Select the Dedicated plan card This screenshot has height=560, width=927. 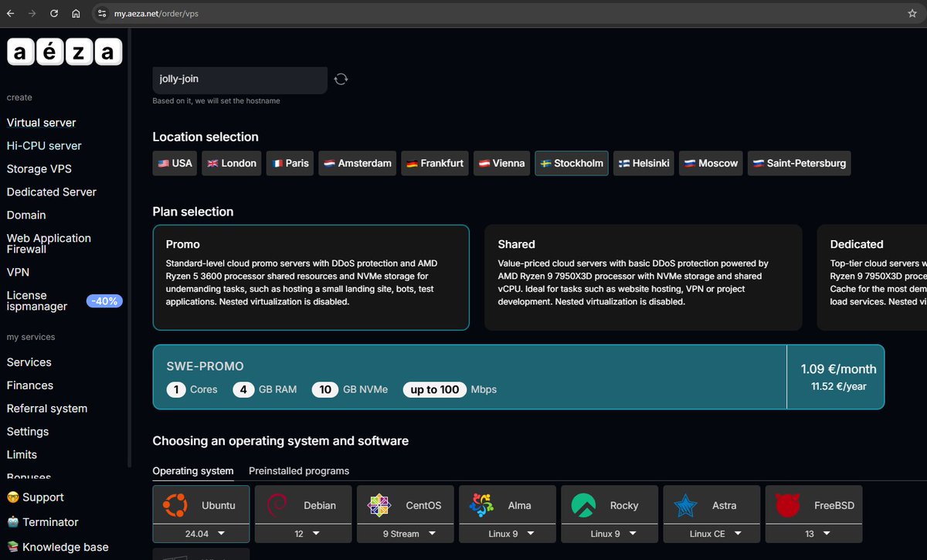(x=872, y=277)
